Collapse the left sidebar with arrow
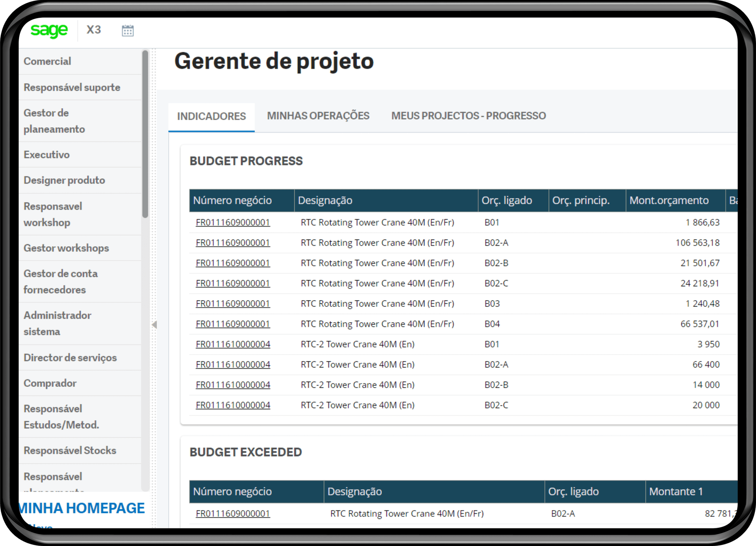 154,325
